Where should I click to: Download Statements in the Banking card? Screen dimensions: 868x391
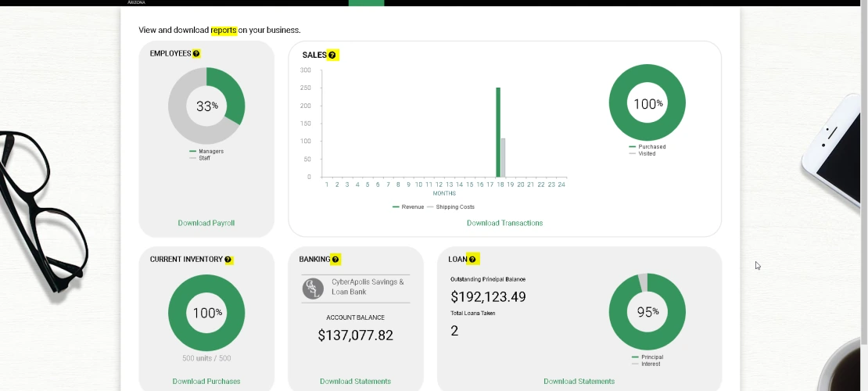[x=355, y=382]
